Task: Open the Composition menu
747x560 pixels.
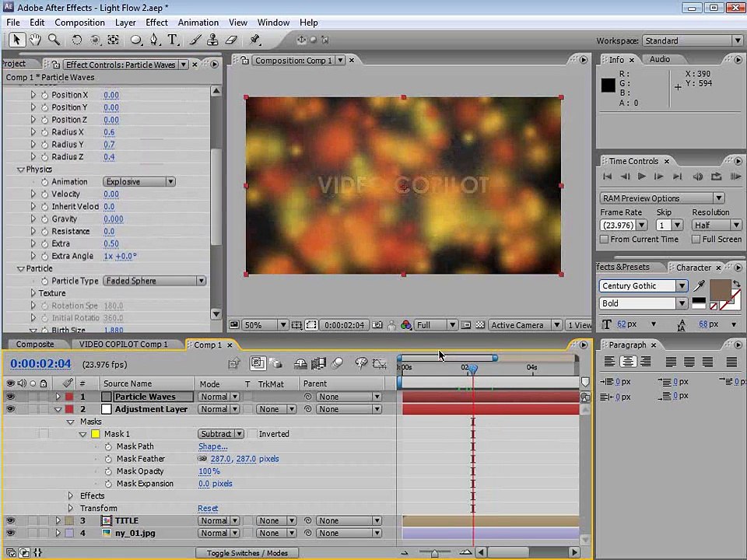Action: [79, 23]
